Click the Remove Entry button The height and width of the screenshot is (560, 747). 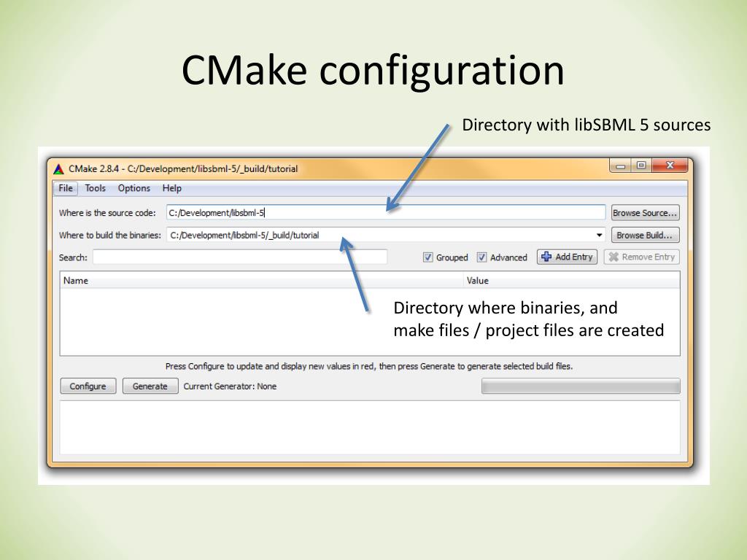pos(641,257)
